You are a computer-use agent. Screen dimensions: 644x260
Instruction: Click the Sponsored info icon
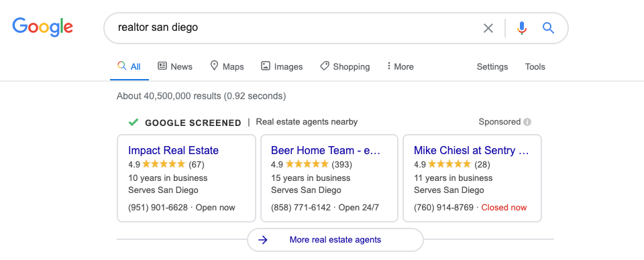coord(527,122)
